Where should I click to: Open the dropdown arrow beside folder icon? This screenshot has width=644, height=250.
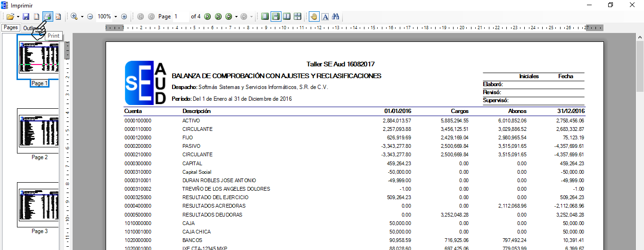pos(17,16)
